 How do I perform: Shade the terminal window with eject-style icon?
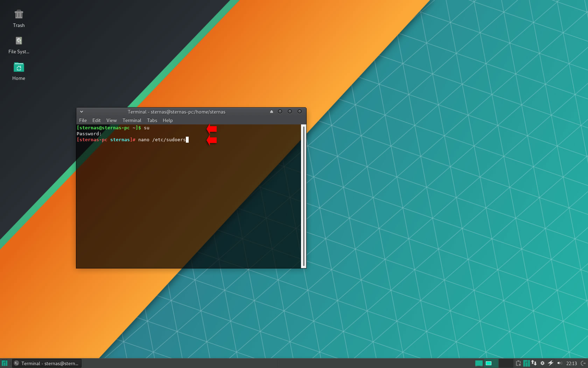point(272,112)
